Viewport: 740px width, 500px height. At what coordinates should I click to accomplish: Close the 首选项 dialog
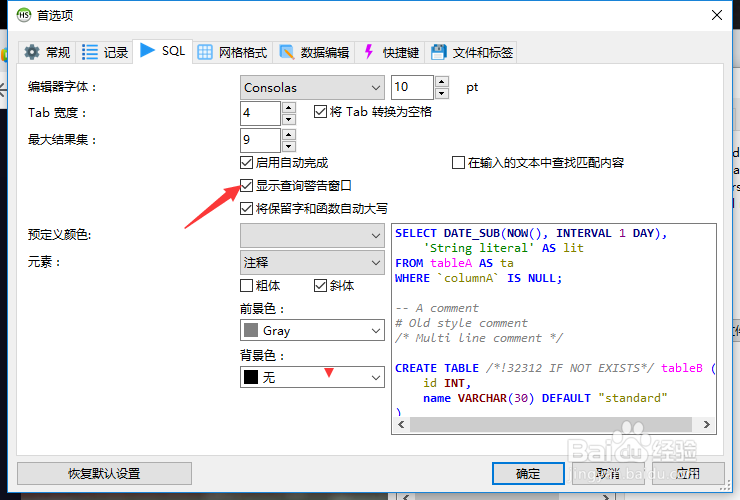pyautogui.click(x=717, y=15)
